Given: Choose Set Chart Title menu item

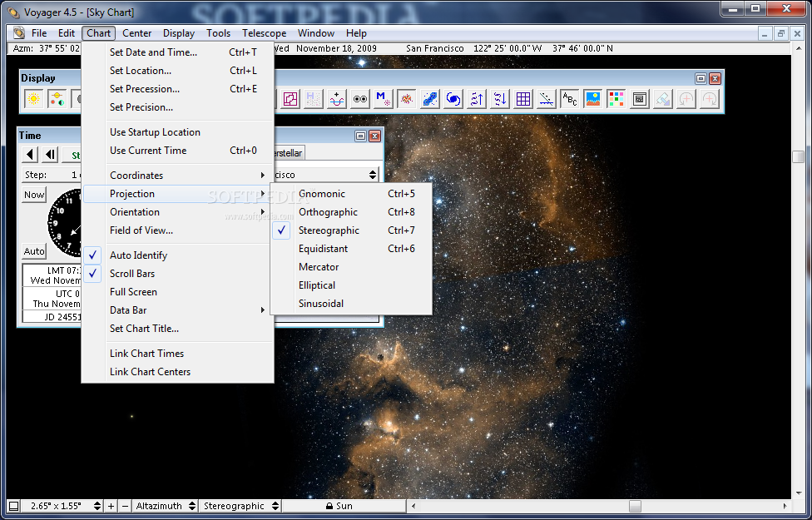Looking at the screenshot, I should tap(177, 329).
